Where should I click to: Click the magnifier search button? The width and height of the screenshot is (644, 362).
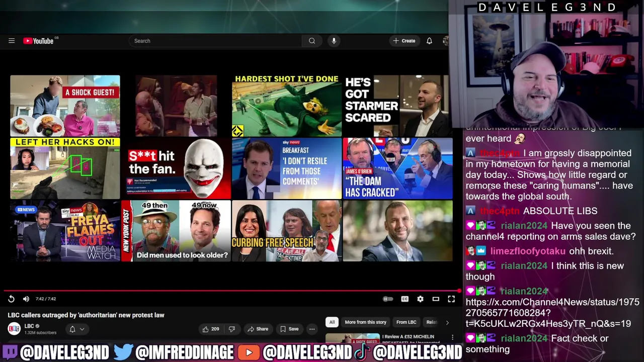(x=312, y=41)
